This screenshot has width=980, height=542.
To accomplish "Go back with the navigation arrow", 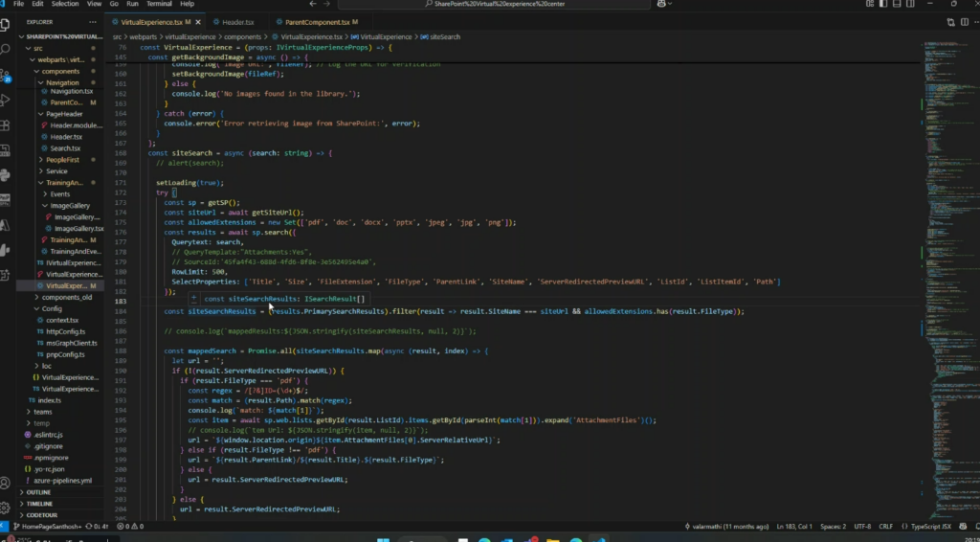I will 313,4.
